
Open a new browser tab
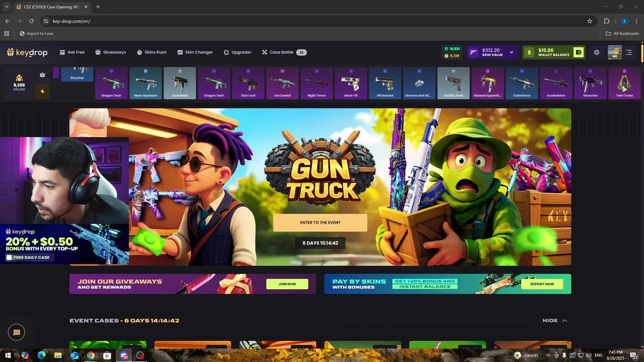coord(98,7)
